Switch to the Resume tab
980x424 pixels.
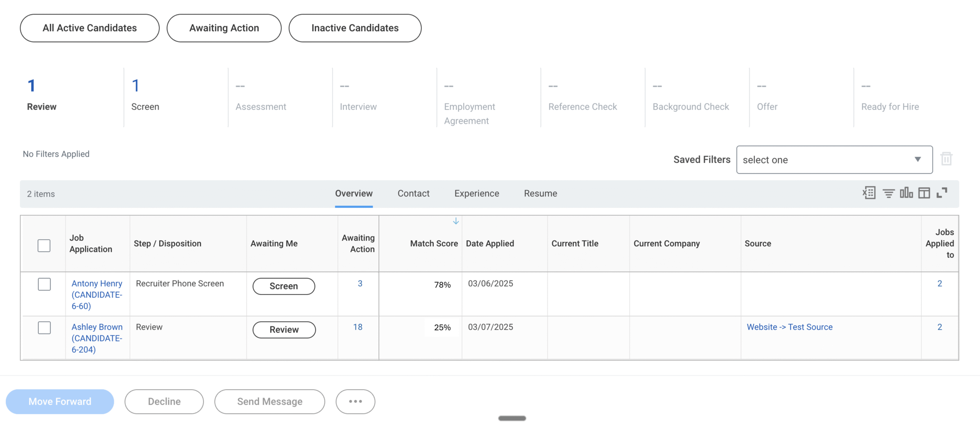pyautogui.click(x=541, y=193)
